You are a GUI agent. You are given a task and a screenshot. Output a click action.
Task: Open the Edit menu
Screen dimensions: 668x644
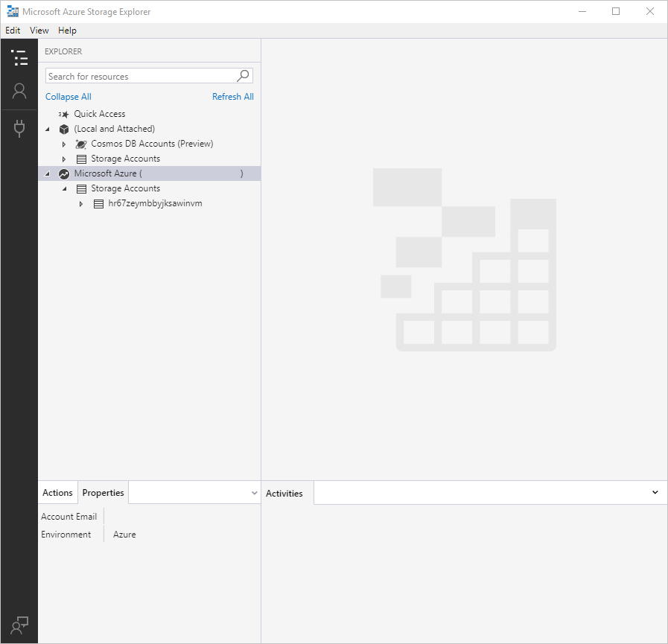12,31
